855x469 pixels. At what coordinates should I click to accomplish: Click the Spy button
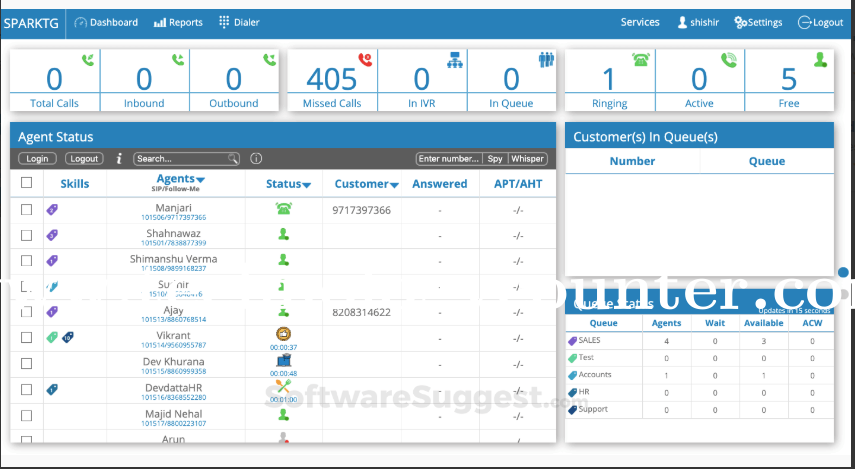point(495,159)
